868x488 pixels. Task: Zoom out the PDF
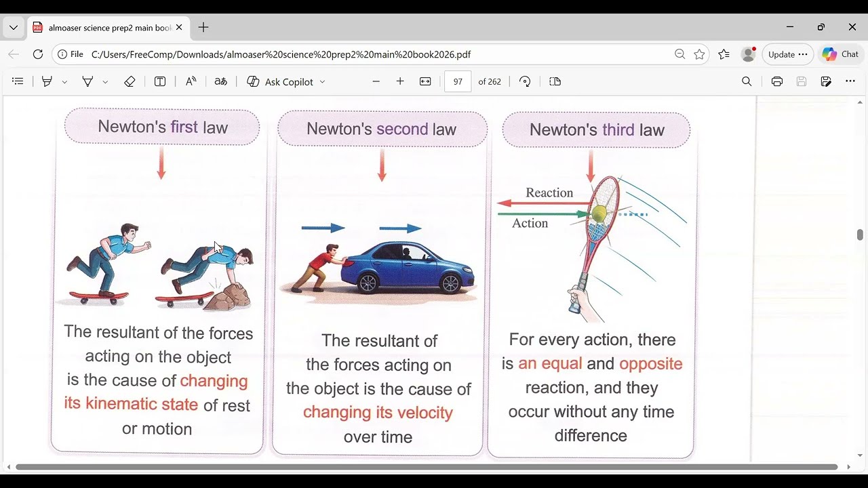coord(376,81)
